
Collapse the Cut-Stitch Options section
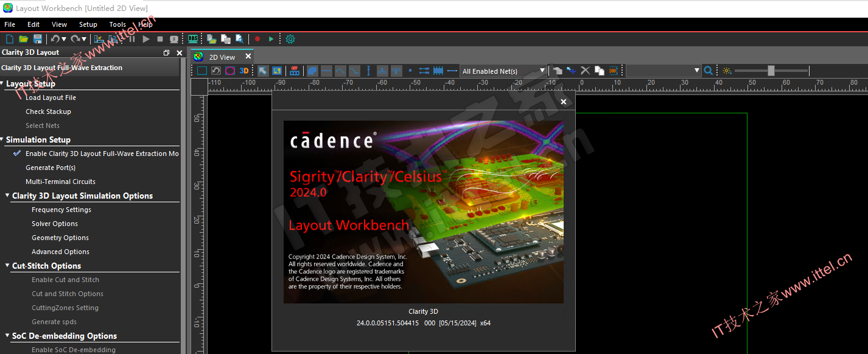tap(7, 266)
